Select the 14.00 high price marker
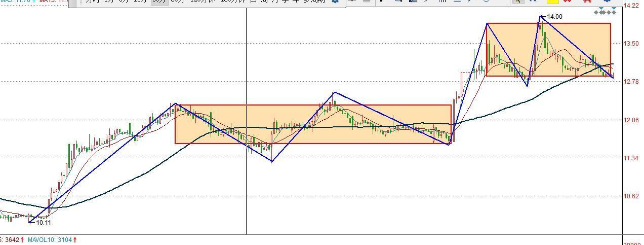 click(554, 17)
